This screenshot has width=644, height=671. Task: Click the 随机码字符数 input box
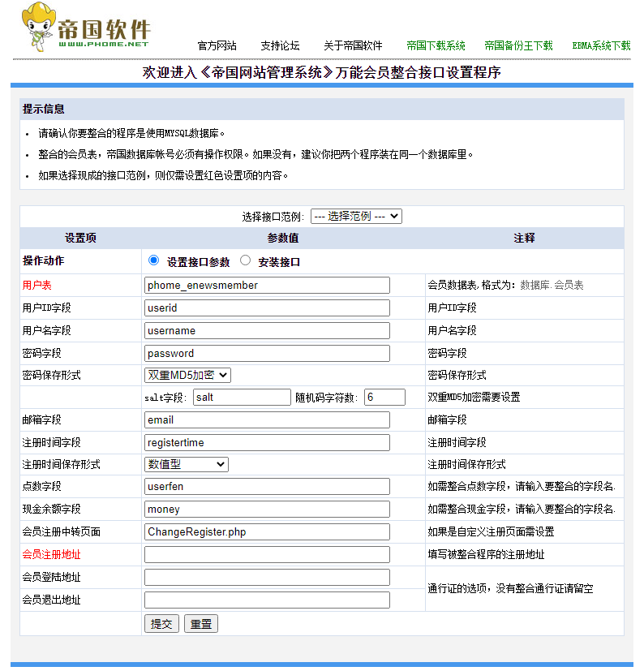click(384, 398)
